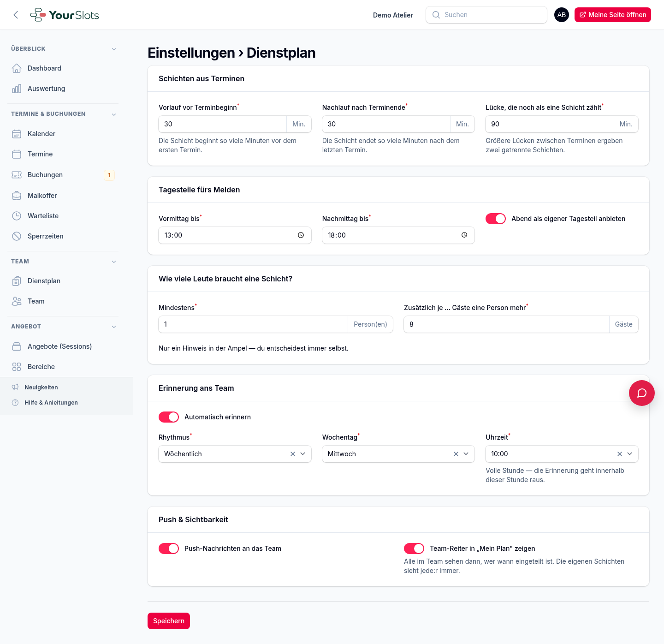Click the Sperrzeiten blocked icon

pyautogui.click(x=17, y=236)
